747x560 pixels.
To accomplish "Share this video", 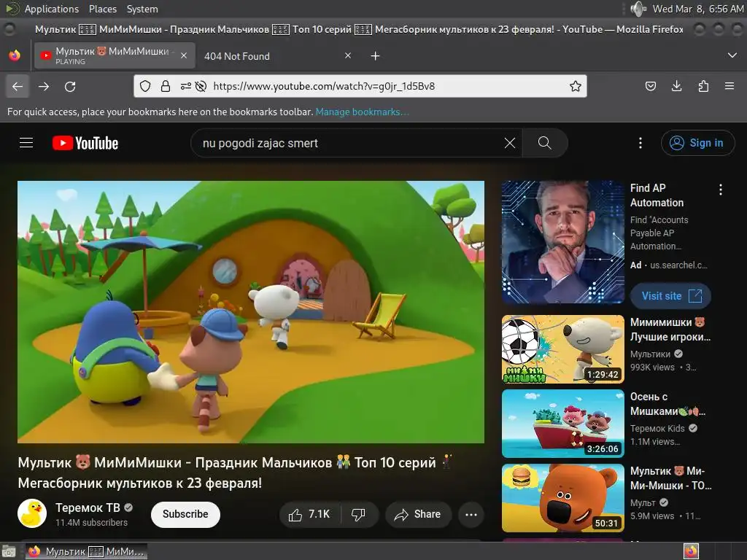I will tap(418, 514).
